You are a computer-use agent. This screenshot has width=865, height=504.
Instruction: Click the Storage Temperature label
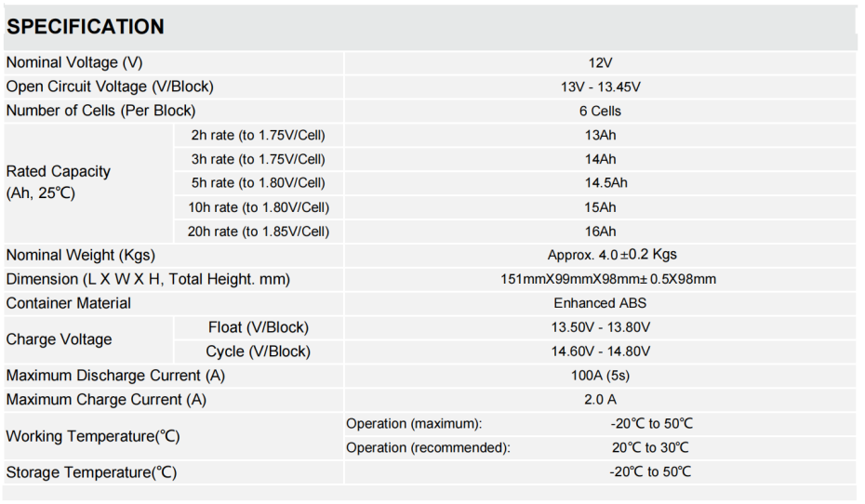pos(91,472)
